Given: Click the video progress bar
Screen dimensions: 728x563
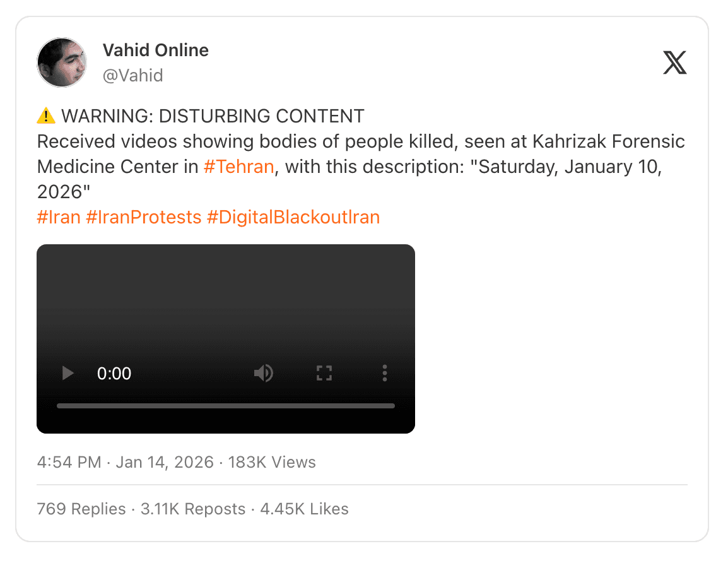Looking at the screenshot, I should (225, 406).
